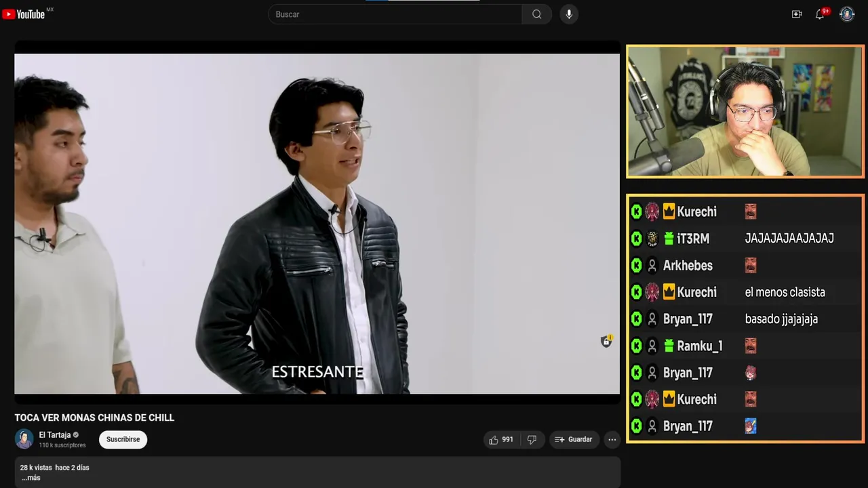The image size is (868, 488).
Task: Click the video title 'TOCA VER MONAS CHINAS DE CHILL'
Action: coord(94,418)
